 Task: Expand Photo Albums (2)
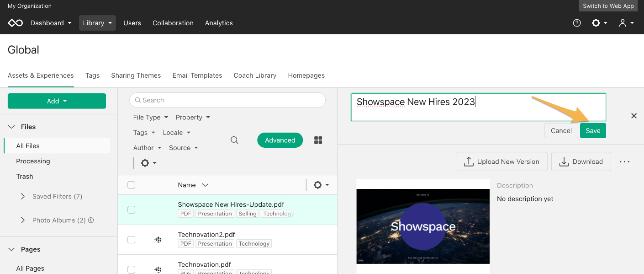click(23, 220)
